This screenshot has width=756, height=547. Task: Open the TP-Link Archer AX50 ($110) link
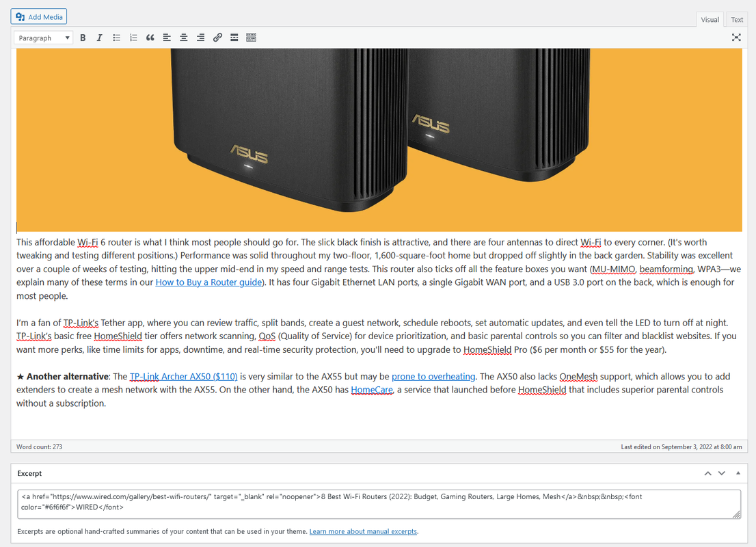pos(184,376)
